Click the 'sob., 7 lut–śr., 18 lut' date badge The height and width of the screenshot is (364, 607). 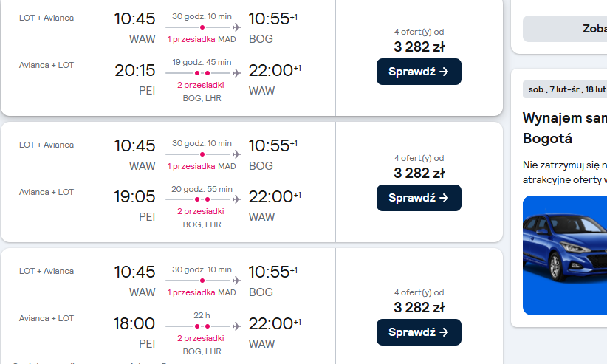pyautogui.click(x=565, y=89)
